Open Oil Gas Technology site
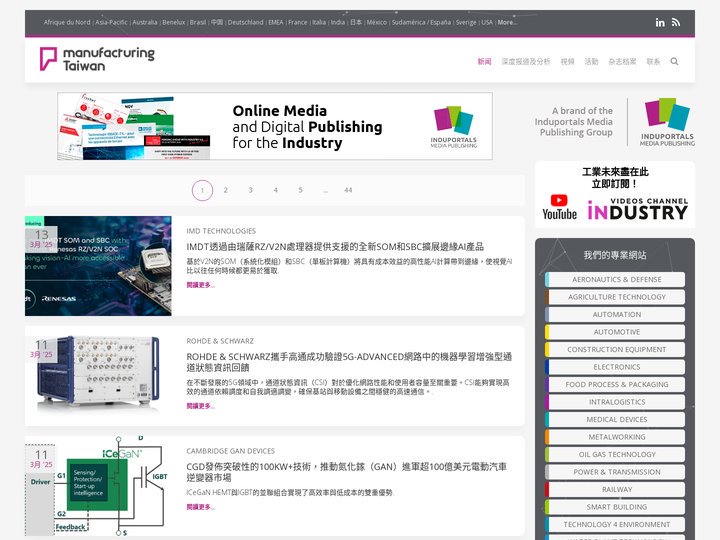This screenshot has width=720, height=540. click(x=615, y=454)
